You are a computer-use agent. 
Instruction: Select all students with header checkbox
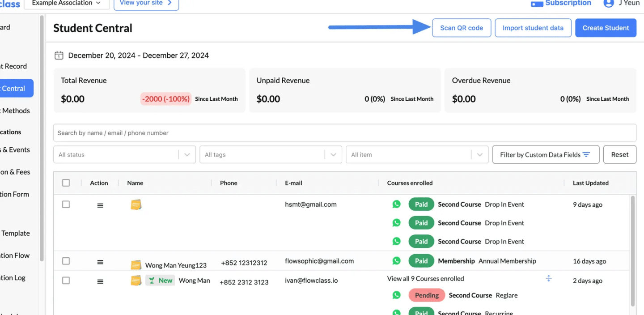(66, 183)
